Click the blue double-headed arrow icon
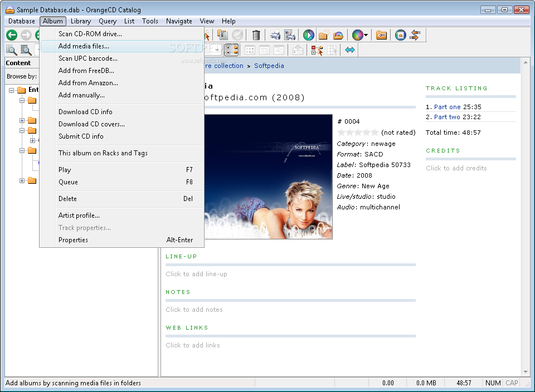535x392 pixels. (350, 50)
